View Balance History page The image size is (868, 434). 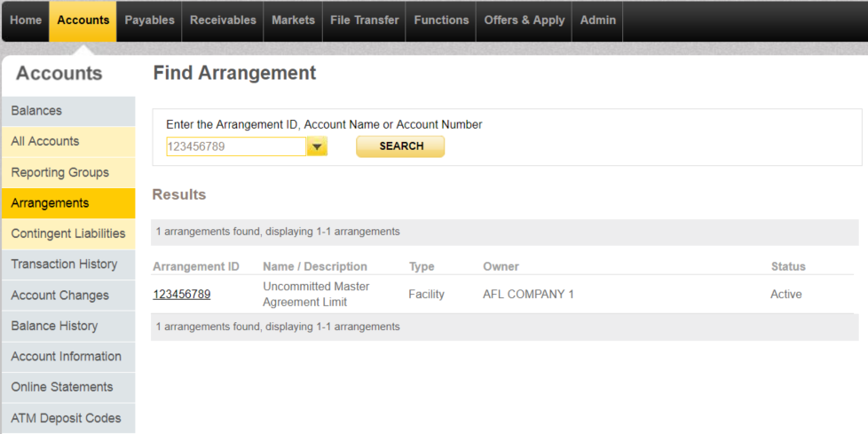click(68, 326)
